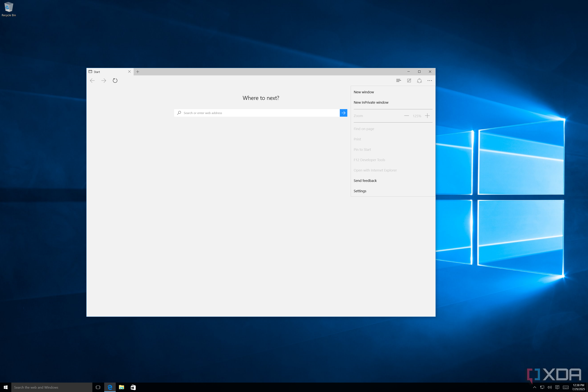Screen dimensions: 588x392
Task: Open F12 Developer Tools entry
Action: point(393,160)
